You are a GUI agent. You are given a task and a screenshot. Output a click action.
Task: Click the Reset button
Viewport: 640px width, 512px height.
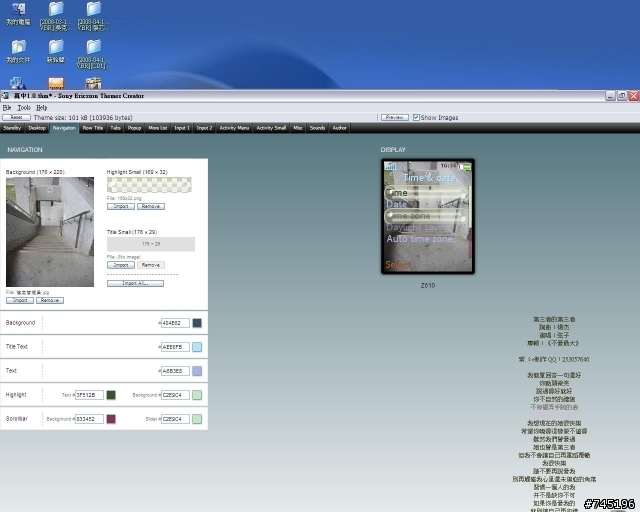[x=16, y=117]
